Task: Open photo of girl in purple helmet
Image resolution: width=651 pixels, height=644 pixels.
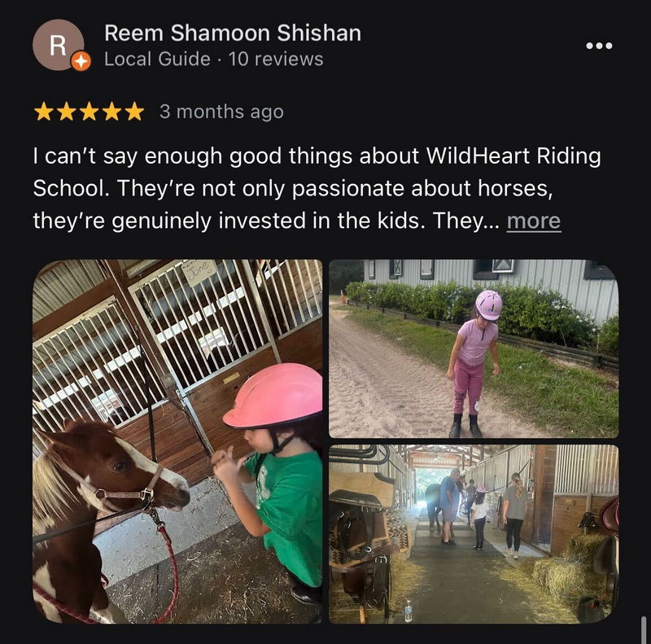Action: (474, 348)
